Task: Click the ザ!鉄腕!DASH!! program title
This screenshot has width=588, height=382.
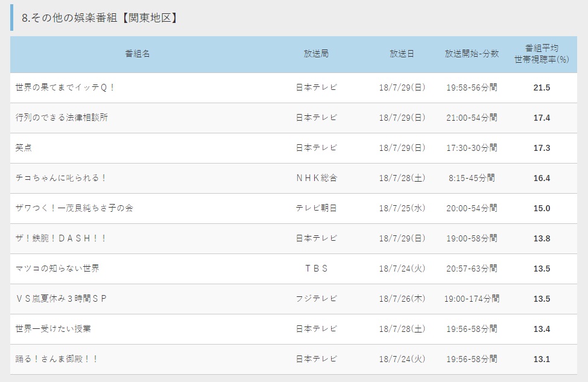Action: point(61,238)
